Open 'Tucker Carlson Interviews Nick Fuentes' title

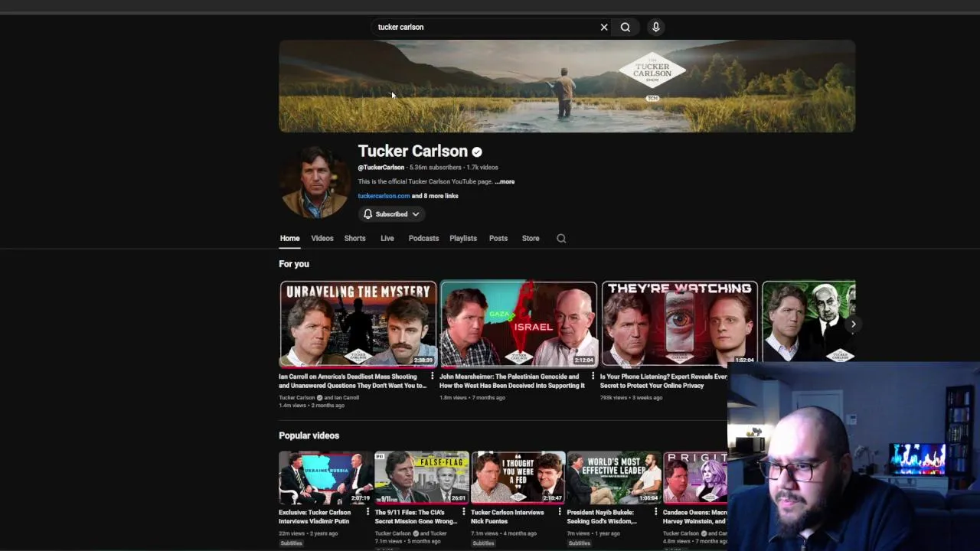(508, 517)
